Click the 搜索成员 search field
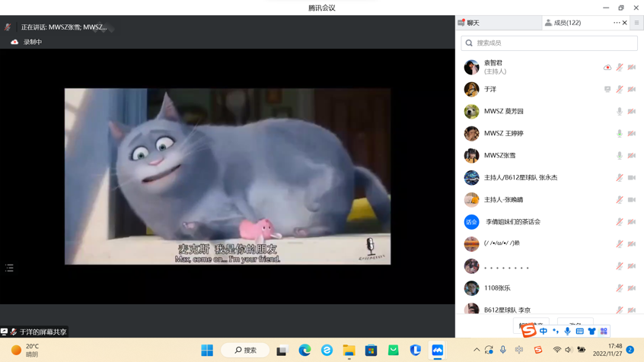 [550, 43]
